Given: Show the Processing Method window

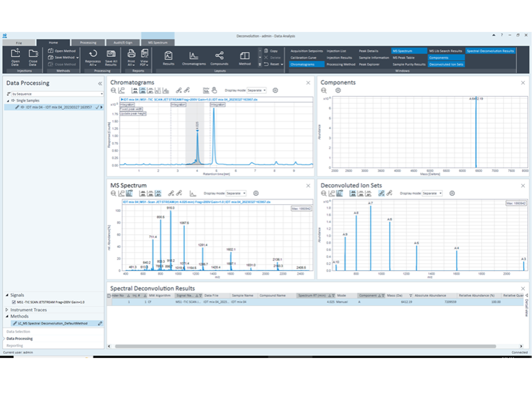Looking at the screenshot, I should pos(341,64).
